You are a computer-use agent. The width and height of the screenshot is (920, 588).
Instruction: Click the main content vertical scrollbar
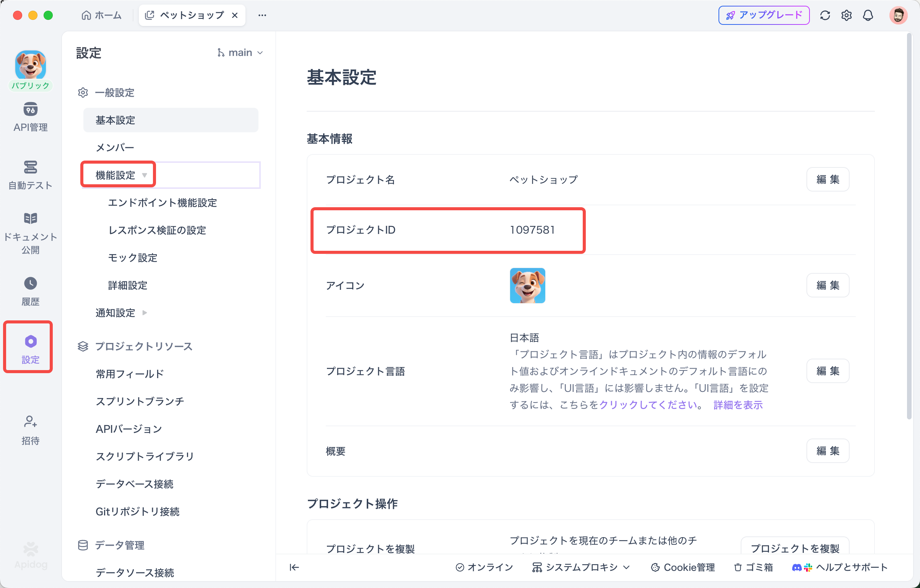click(x=909, y=226)
